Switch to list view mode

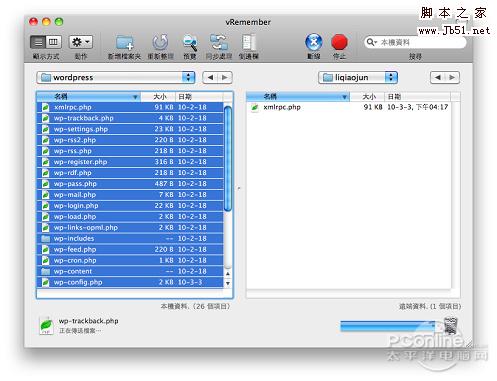coord(38,42)
